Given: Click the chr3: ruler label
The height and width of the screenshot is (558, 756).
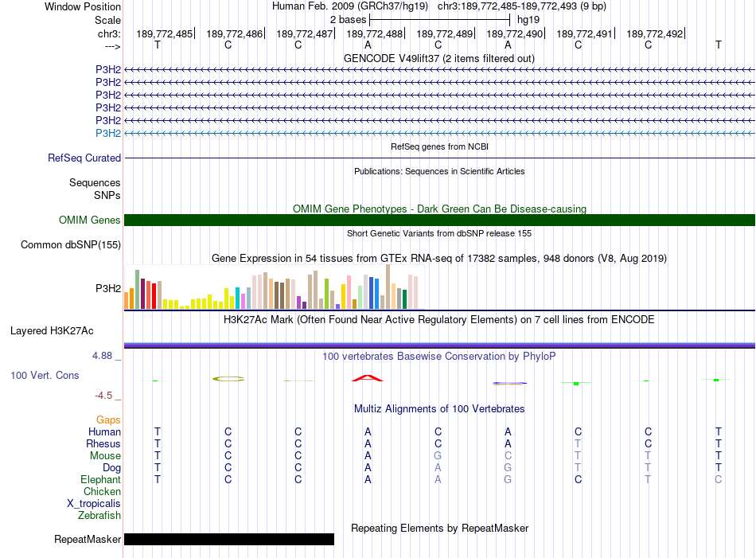Looking at the screenshot, I should click(109, 33).
